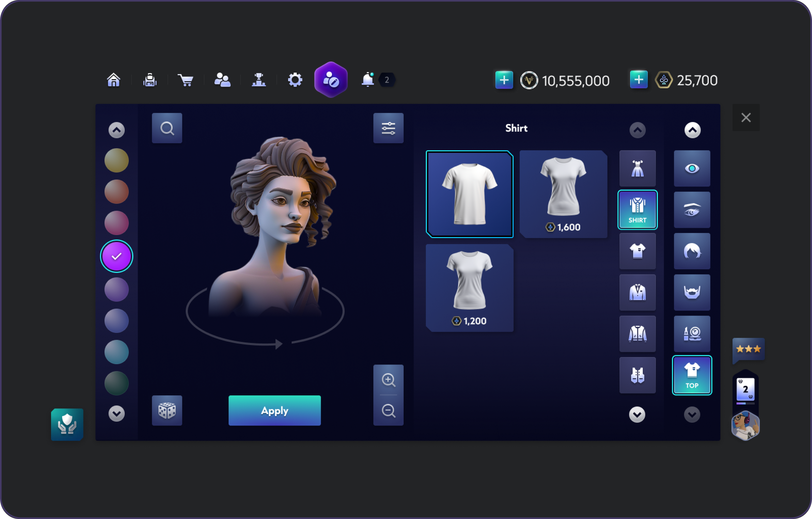Go to the home icon
Screen dimensions: 812x519
point(113,80)
